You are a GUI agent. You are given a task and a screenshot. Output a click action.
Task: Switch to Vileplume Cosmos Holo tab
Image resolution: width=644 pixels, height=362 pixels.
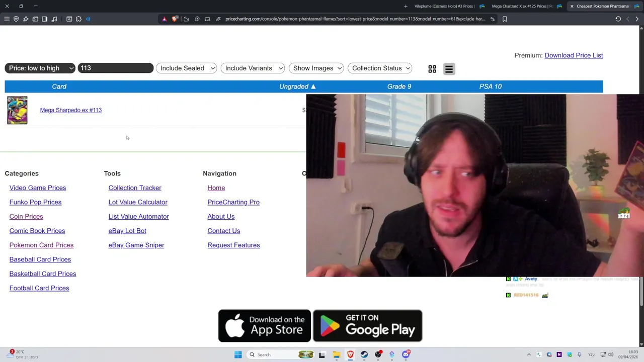(x=444, y=6)
